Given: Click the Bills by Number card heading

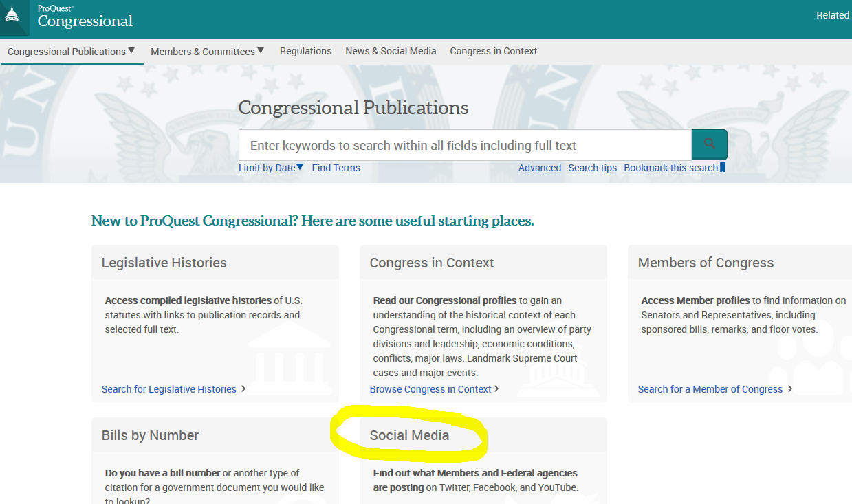Looking at the screenshot, I should pos(150,435).
